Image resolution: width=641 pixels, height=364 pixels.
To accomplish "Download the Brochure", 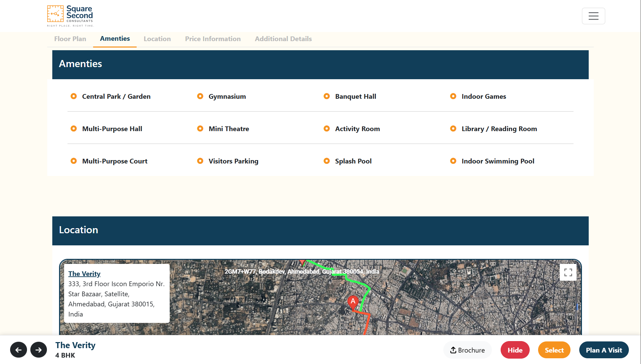I will [468, 350].
